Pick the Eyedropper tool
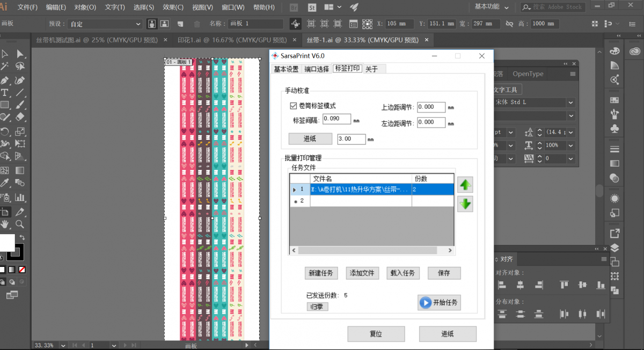The width and height of the screenshot is (644, 350). click(5, 184)
